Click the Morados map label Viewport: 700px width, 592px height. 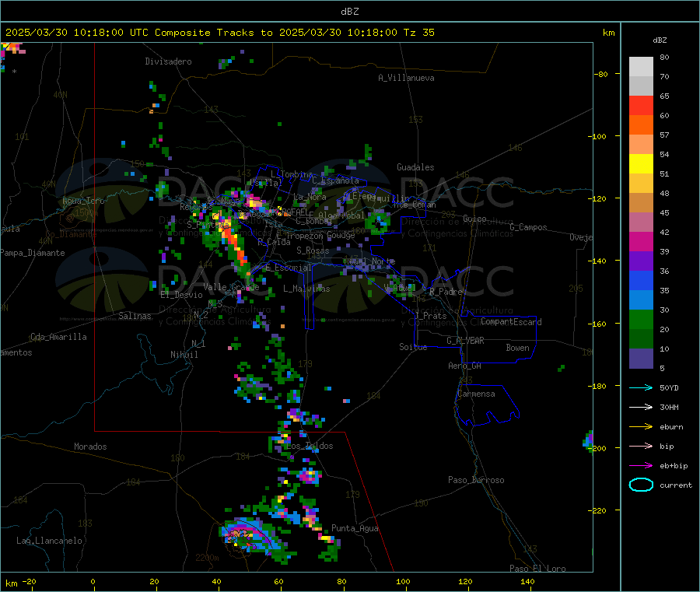click(91, 447)
